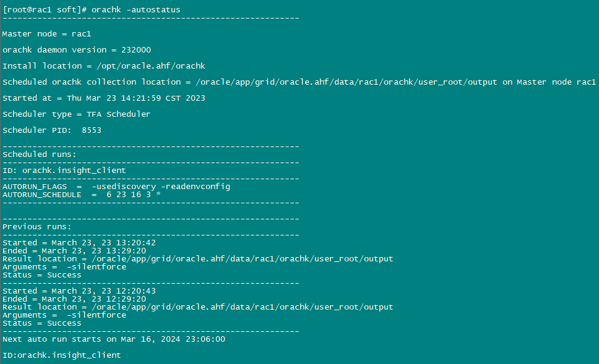Click the 'Ended = March 23, 23 13:29:20' line
The height and width of the screenshot is (364, 599).
coord(74,251)
